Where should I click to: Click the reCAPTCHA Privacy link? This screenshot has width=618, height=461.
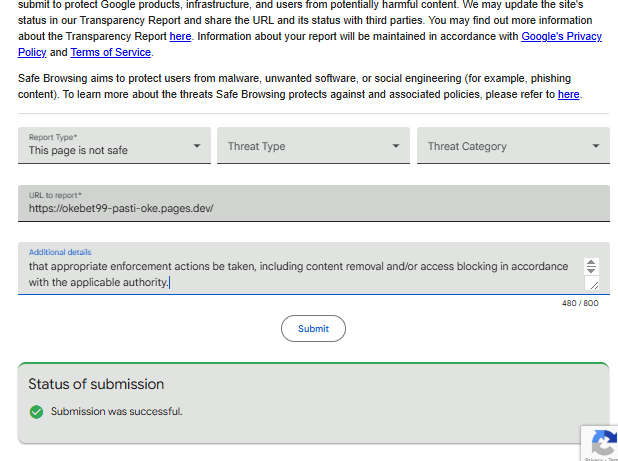pos(593,459)
